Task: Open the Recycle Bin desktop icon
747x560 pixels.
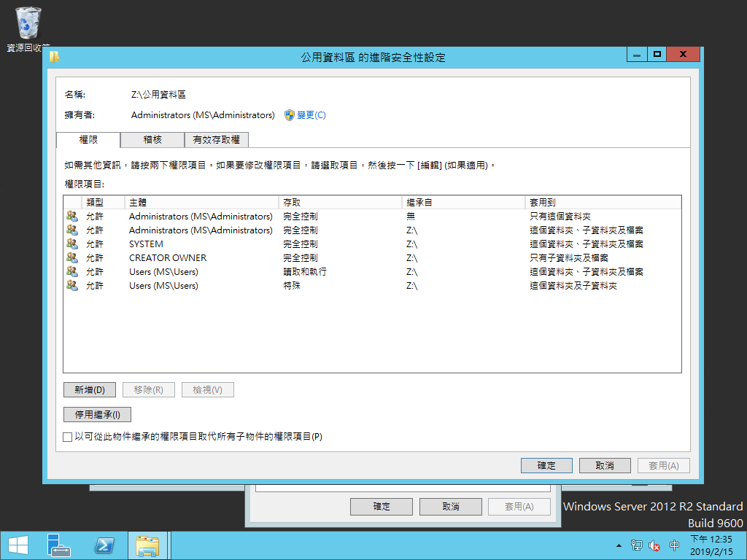Action: pos(28,29)
